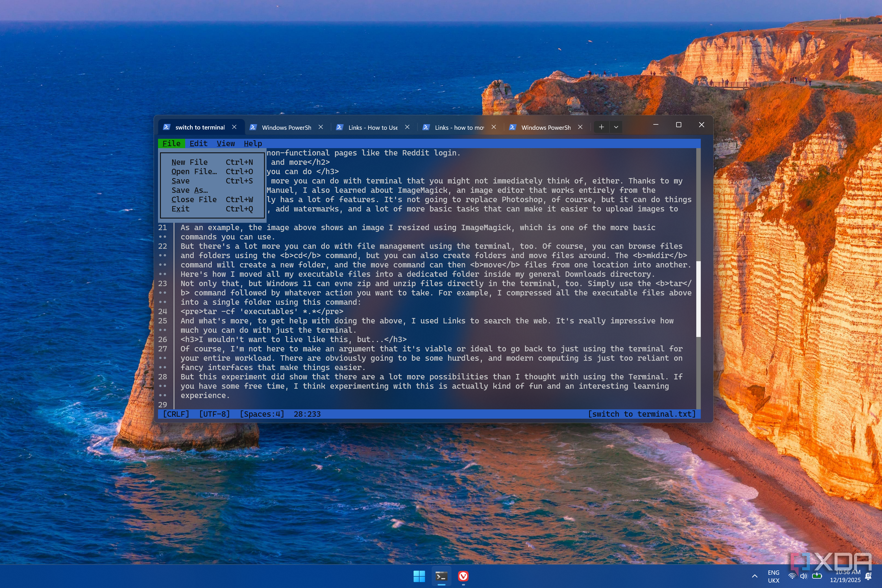The image size is (882, 588).
Task: Open the new tab plus button
Action: click(601, 127)
